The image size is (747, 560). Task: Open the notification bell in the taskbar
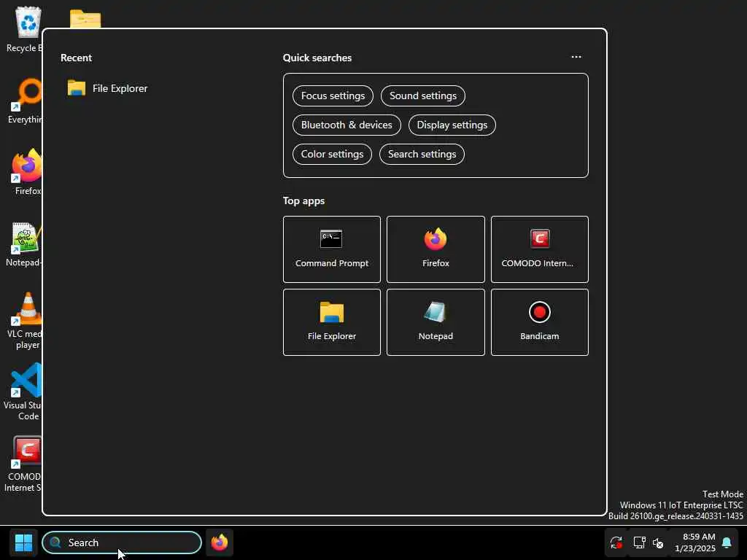tap(727, 542)
